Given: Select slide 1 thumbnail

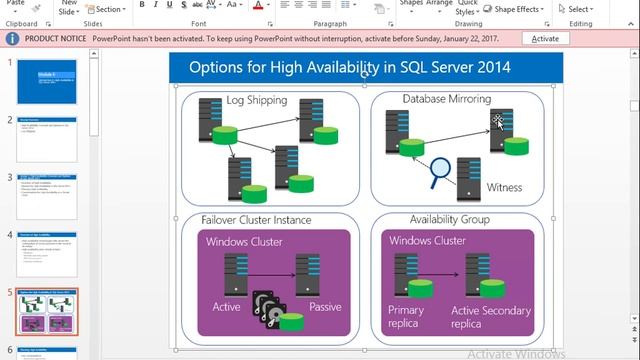Looking at the screenshot, I should (47, 82).
